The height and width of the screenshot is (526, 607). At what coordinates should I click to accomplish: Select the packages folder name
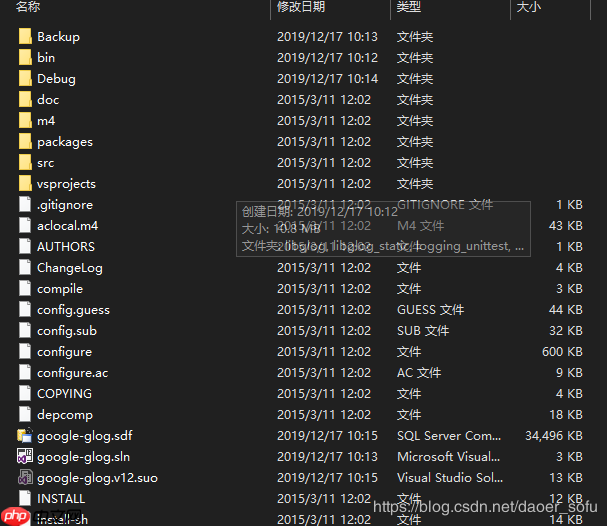[65, 142]
